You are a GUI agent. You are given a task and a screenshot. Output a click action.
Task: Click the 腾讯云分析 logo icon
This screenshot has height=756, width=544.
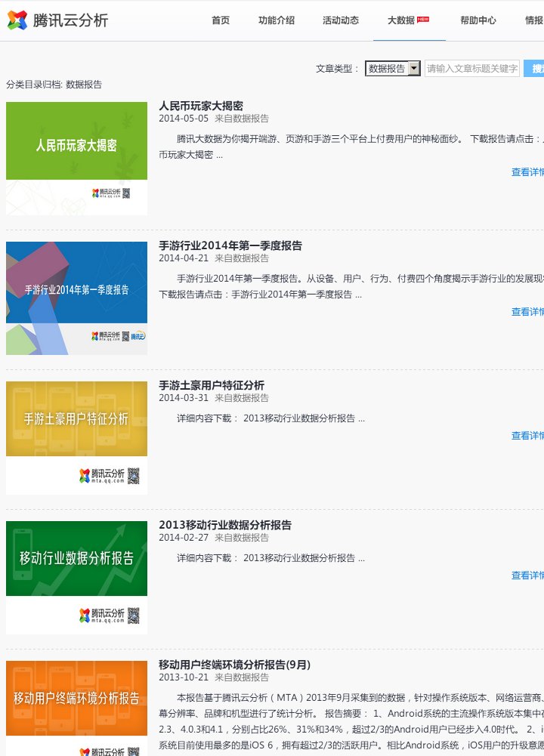[17, 20]
